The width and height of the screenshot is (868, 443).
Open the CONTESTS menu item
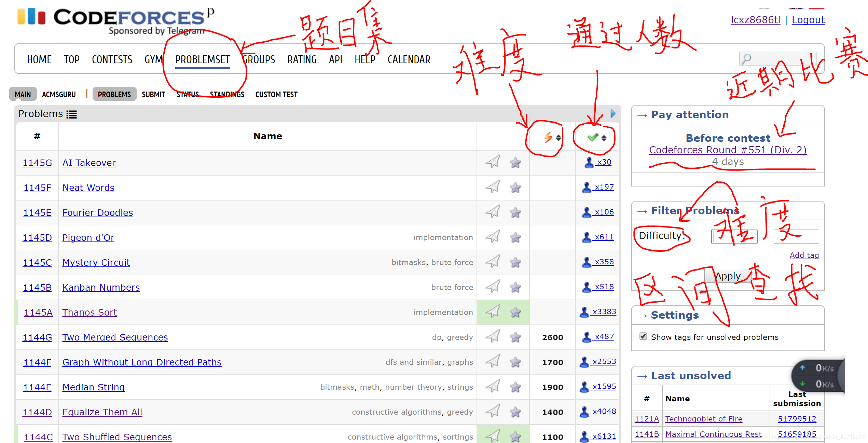click(112, 59)
